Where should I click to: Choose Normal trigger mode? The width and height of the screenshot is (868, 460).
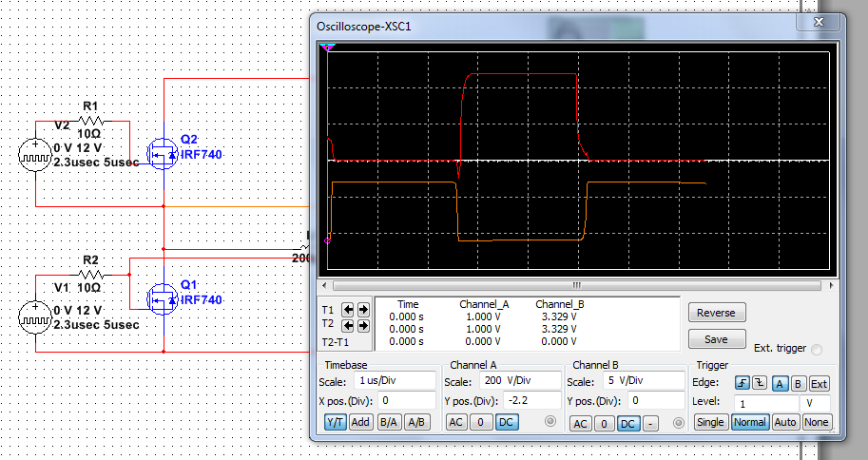pos(749,422)
